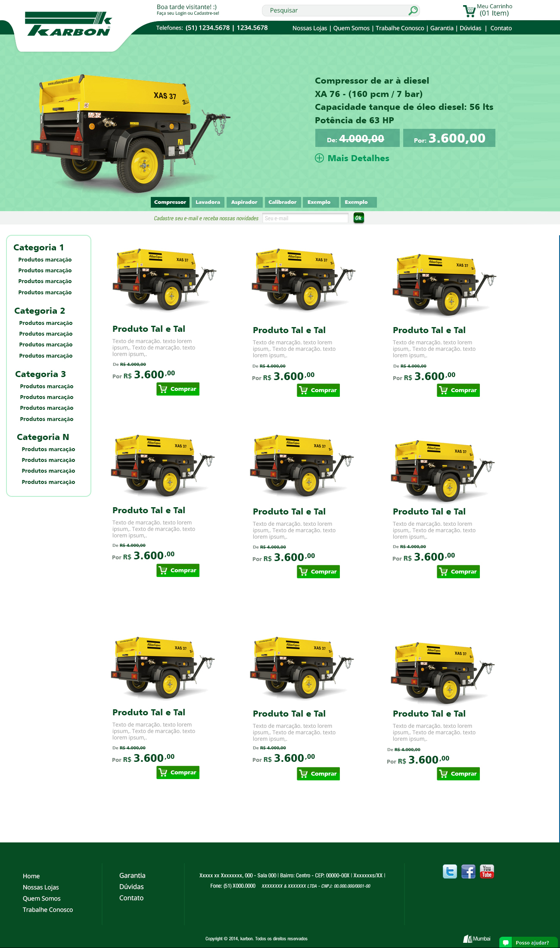Switch to the Aspirador banner tab

[244, 202]
